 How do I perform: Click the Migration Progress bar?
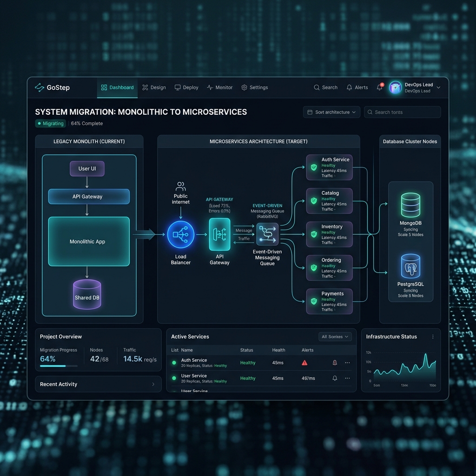(x=59, y=366)
